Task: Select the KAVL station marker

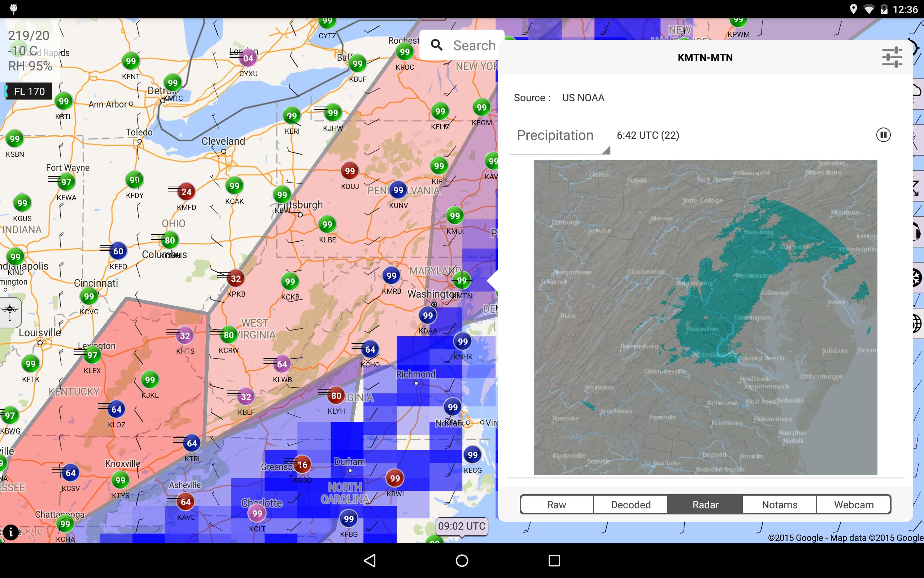Action: 186,501
